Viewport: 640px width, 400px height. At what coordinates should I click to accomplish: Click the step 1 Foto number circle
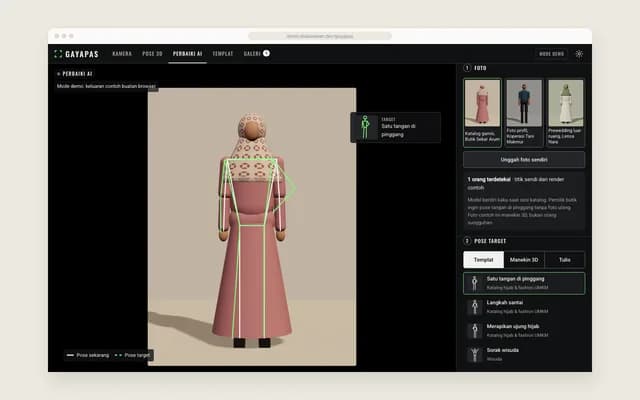tap(467, 68)
